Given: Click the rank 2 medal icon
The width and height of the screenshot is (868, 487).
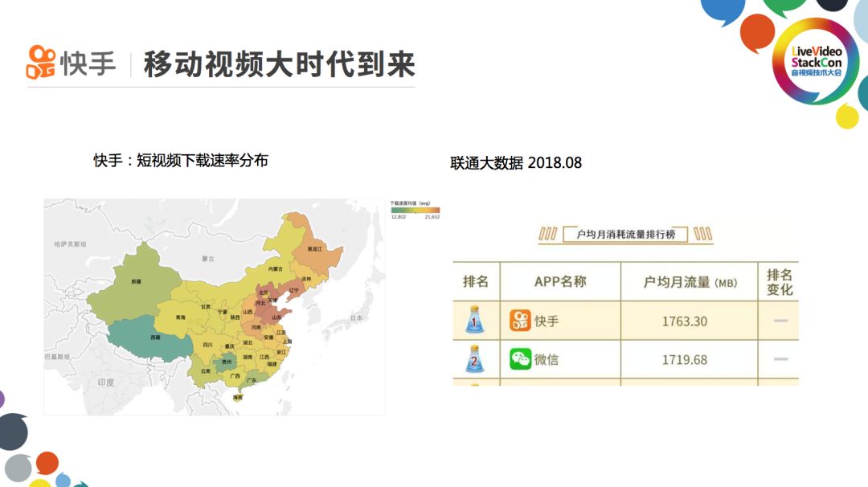Looking at the screenshot, I should [x=474, y=358].
